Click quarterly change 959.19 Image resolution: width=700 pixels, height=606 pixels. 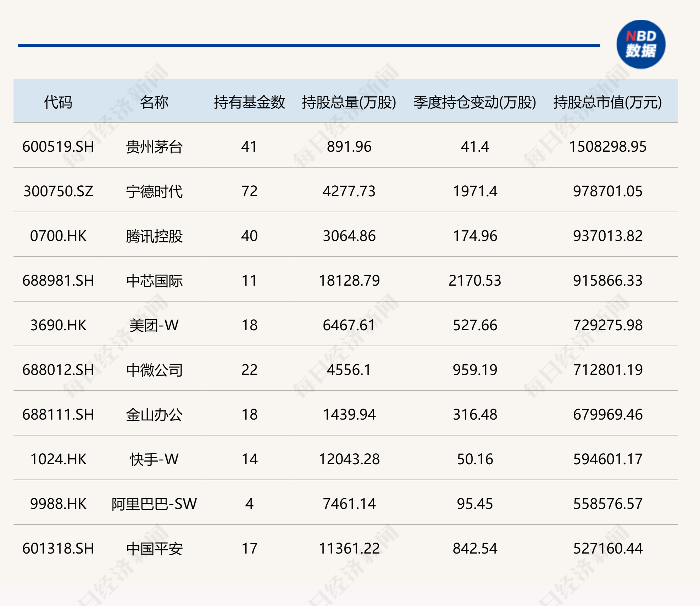[475, 370]
